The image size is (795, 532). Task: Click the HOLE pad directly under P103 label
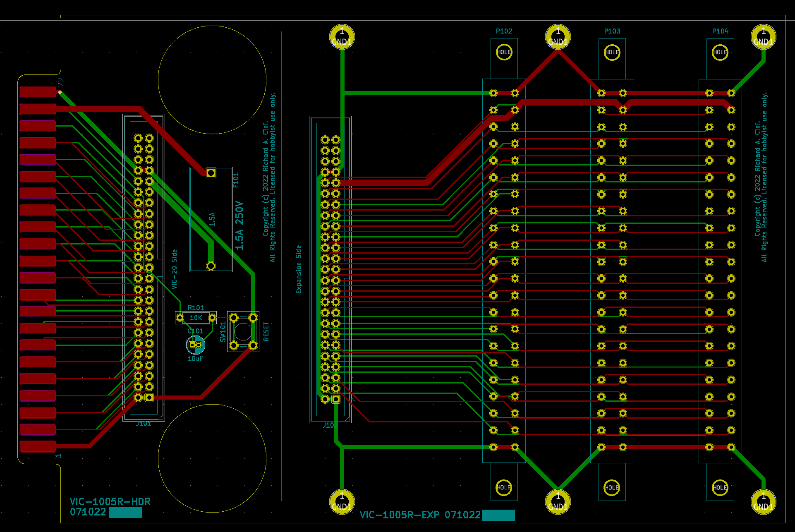point(612,52)
